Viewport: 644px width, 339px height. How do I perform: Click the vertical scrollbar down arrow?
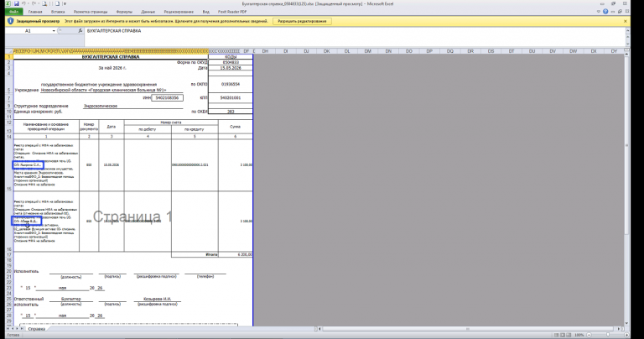point(626,323)
